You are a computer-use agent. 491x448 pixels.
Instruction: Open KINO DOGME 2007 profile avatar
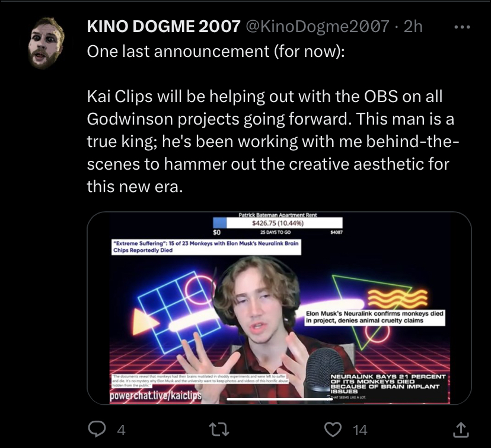[x=46, y=43]
